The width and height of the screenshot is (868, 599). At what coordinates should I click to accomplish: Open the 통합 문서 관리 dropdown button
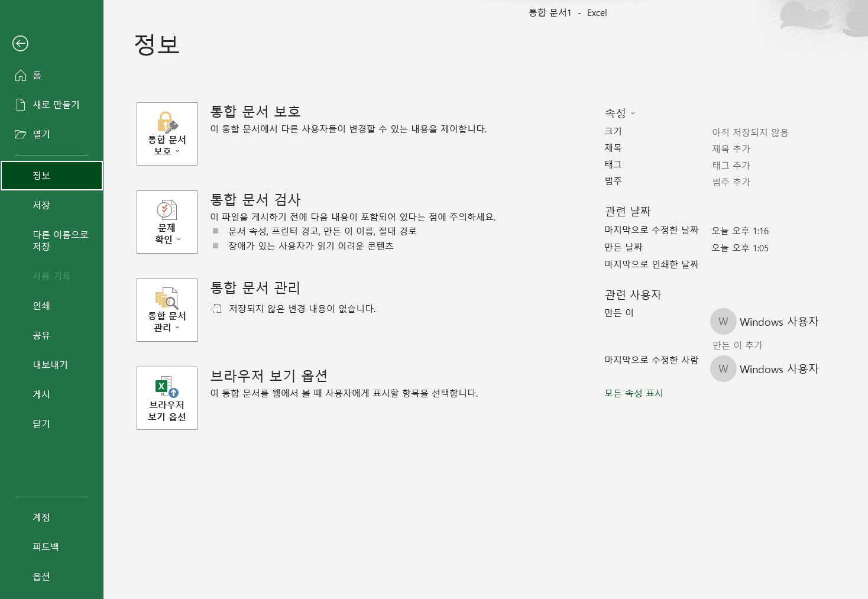[167, 310]
